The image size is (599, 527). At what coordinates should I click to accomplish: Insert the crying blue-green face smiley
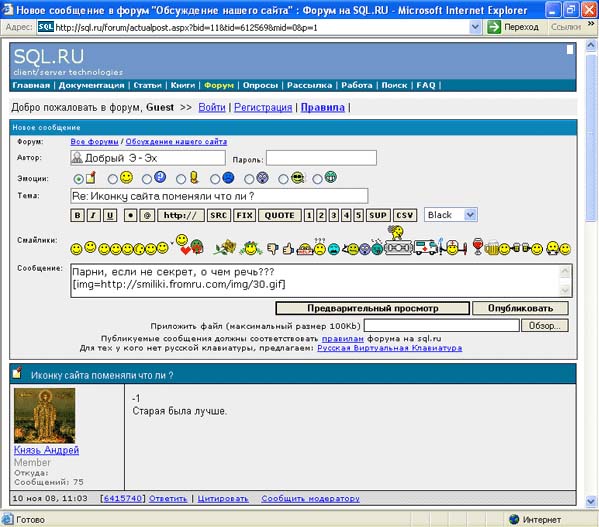point(333,249)
